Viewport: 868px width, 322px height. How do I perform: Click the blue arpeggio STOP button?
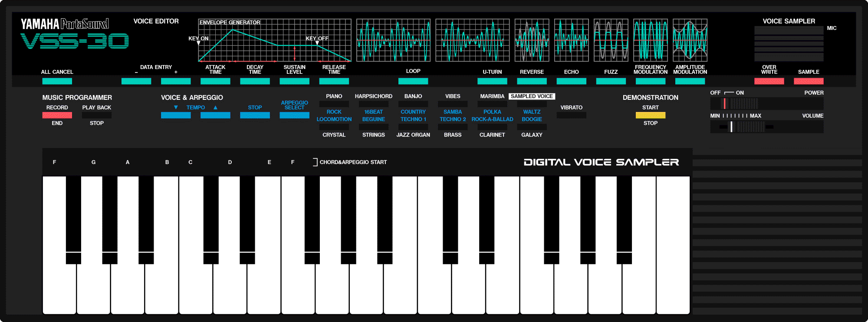pyautogui.click(x=255, y=115)
